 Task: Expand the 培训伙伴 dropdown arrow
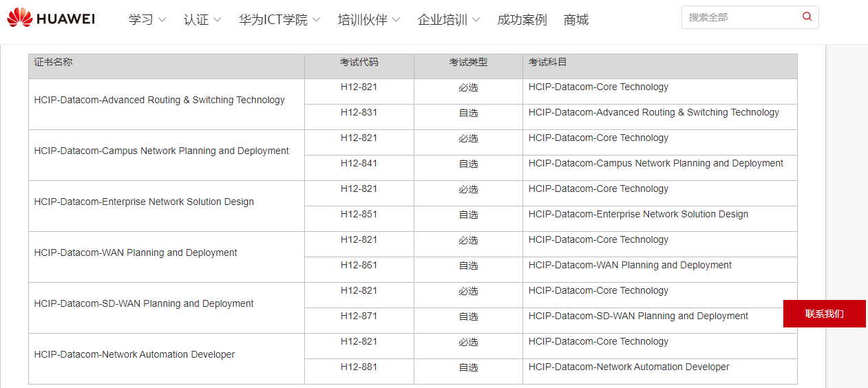pyautogui.click(x=396, y=20)
